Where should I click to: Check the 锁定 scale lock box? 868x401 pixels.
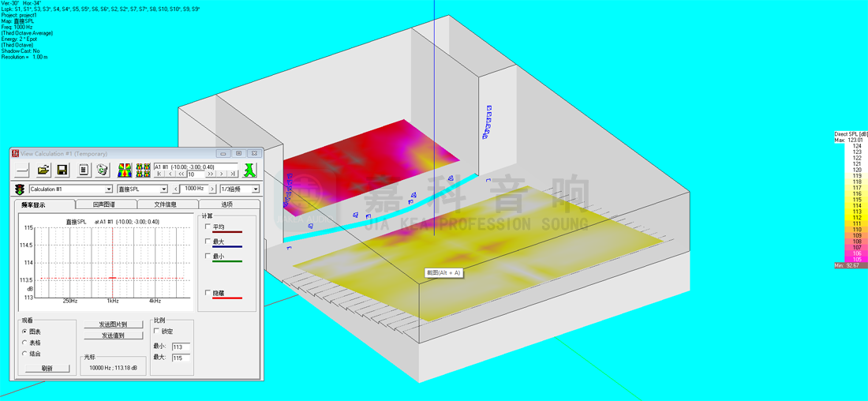point(156,332)
